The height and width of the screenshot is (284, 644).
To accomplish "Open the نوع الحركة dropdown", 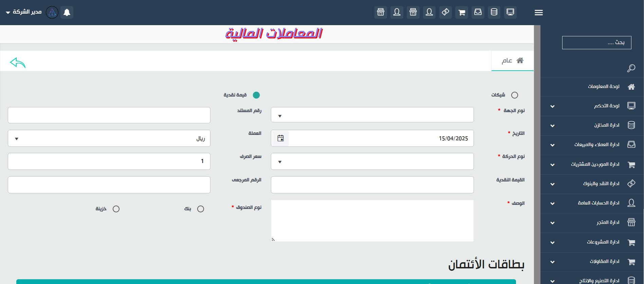I will click(372, 161).
